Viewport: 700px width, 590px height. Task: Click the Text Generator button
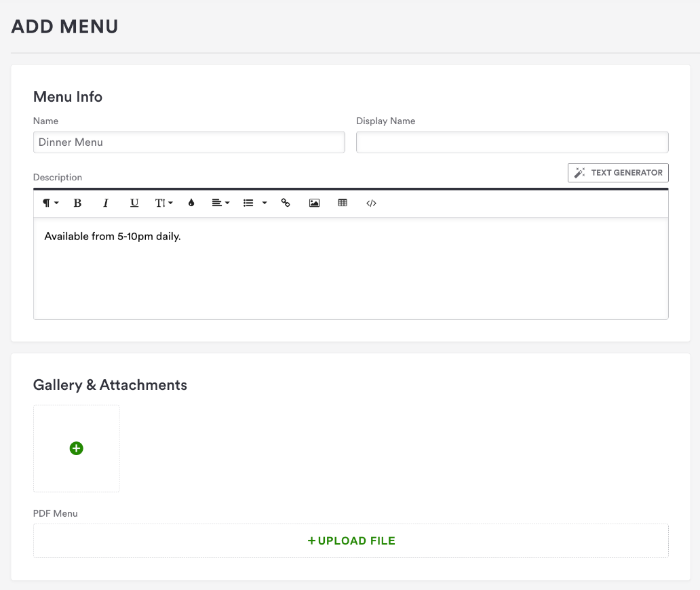pos(618,173)
